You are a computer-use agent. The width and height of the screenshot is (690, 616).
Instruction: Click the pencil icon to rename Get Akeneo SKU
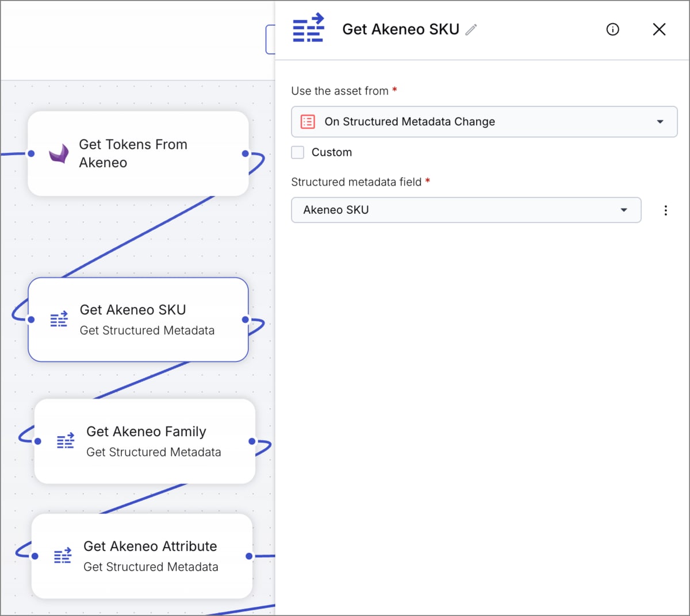(472, 29)
